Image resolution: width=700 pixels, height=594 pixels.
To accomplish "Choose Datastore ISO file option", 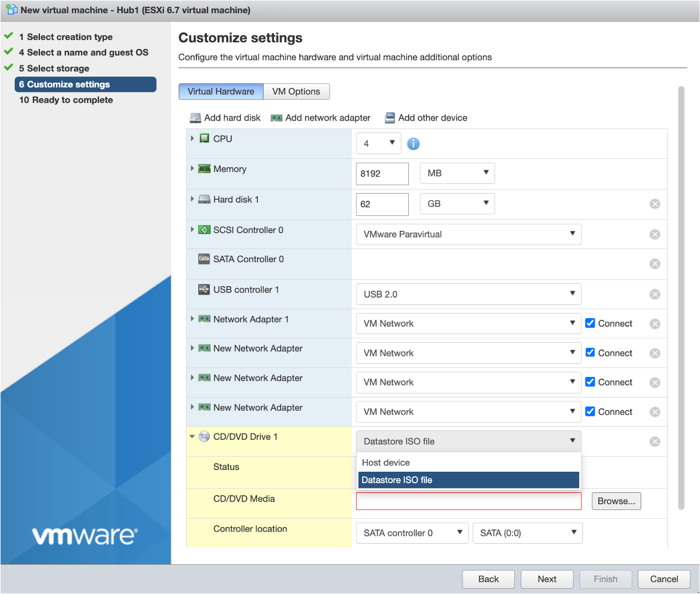I will [469, 480].
